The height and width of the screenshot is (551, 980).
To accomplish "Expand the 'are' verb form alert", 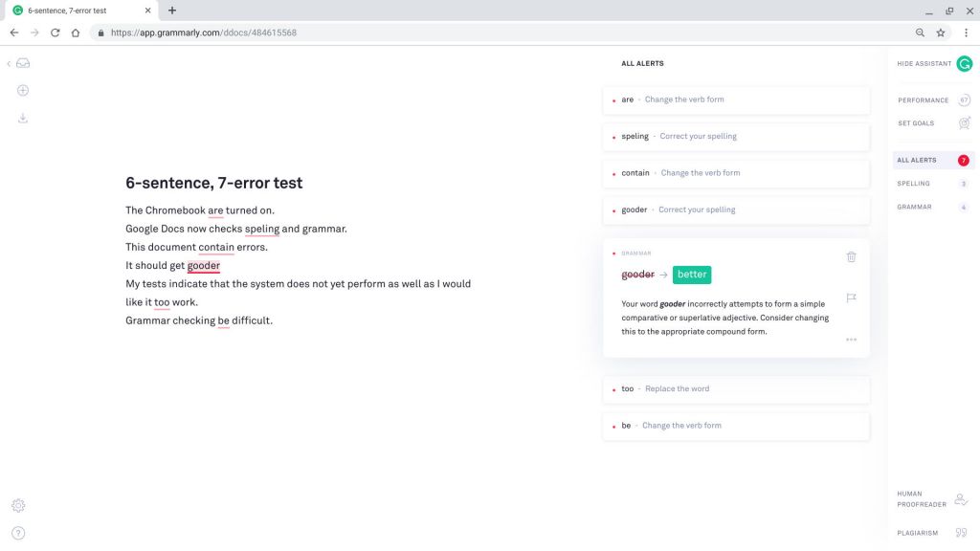I will click(735, 99).
